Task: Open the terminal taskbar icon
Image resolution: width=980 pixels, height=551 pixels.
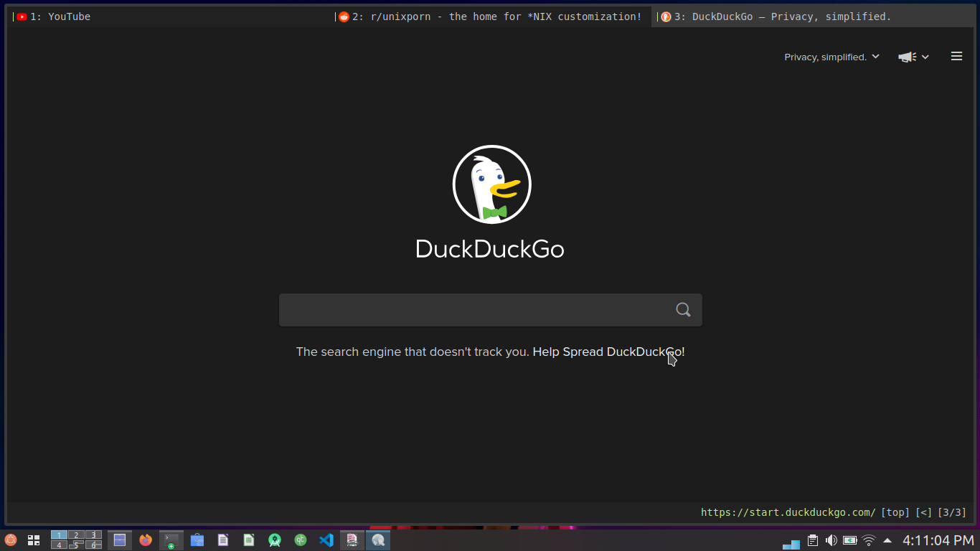Action: pyautogui.click(x=171, y=540)
